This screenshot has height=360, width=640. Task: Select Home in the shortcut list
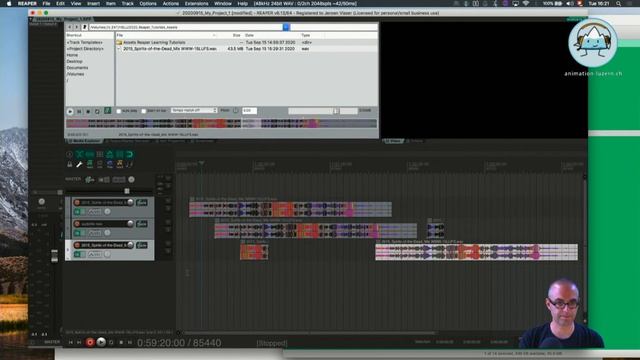point(72,55)
